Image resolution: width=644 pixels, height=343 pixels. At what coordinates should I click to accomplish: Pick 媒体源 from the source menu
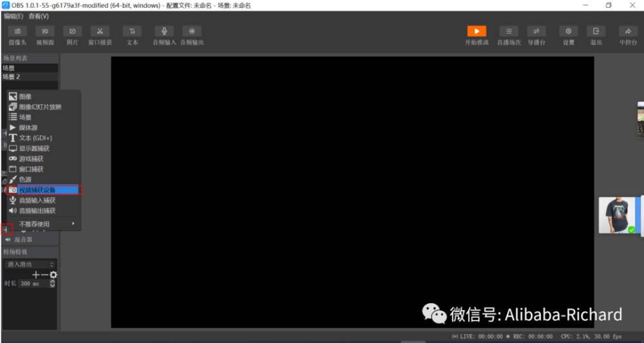[44, 127]
